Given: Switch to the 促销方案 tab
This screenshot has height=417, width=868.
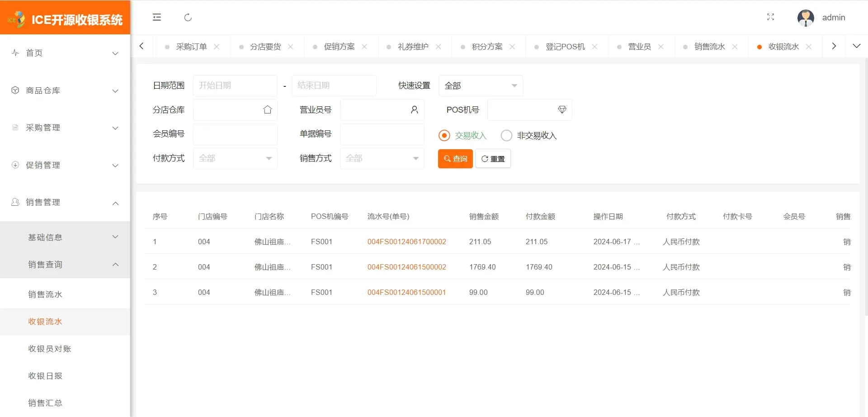Looking at the screenshot, I should click(340, 47).
